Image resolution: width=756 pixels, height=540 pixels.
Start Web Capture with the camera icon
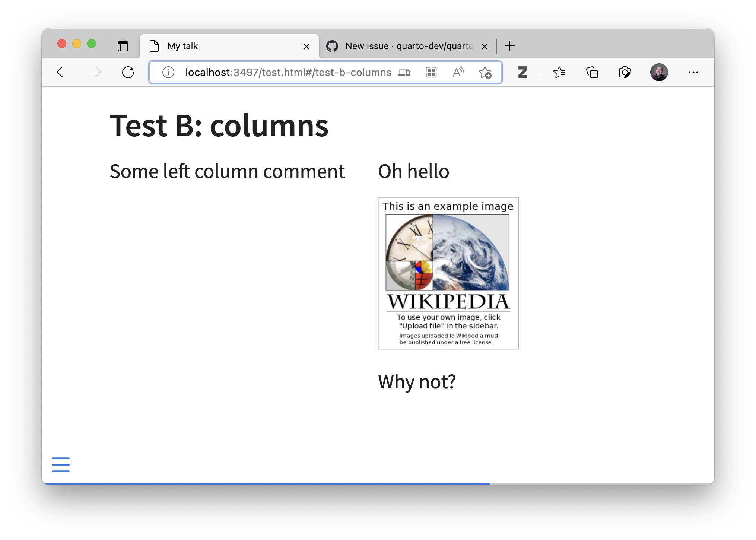click(x=625, y=72)
